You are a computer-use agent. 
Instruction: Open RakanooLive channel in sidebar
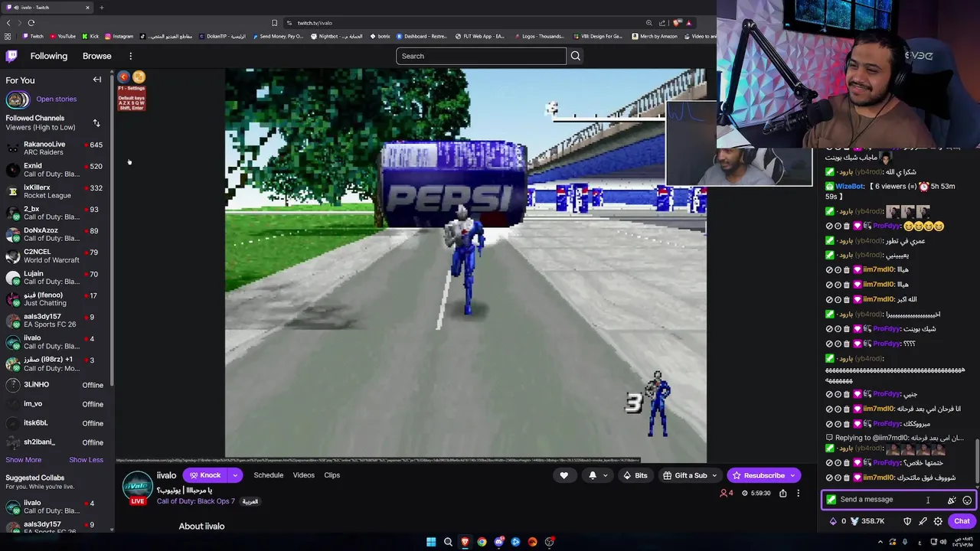tap(56, 148)
